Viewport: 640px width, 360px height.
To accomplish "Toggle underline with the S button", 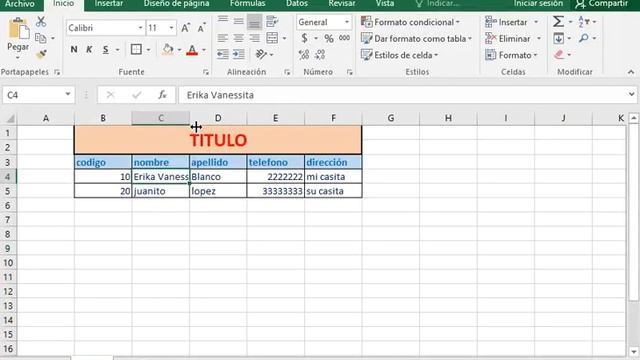I will click(x=106, y=49).
